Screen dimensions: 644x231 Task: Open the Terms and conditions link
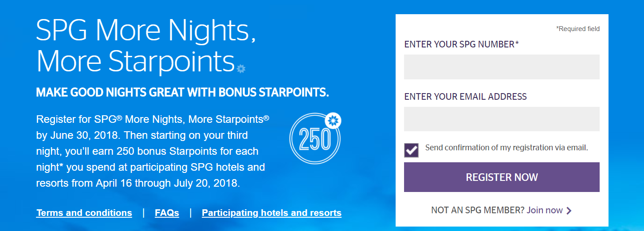click(x=84, y=213)
